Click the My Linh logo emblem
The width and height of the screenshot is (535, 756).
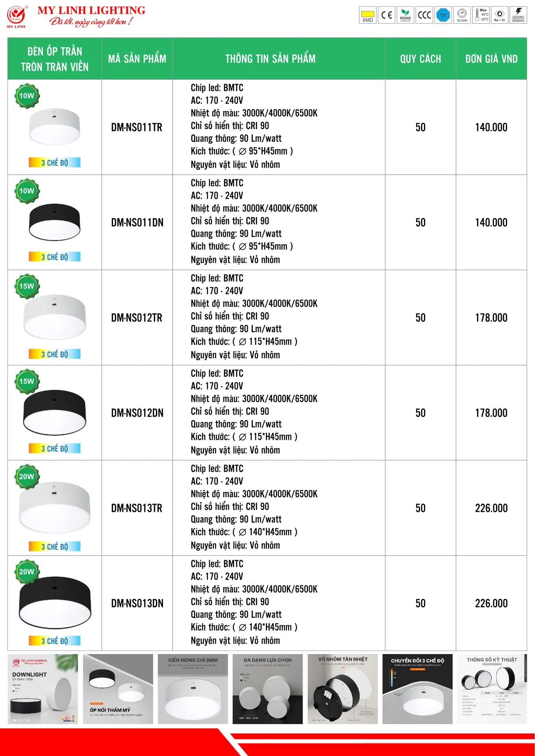(x=16, y=17)
